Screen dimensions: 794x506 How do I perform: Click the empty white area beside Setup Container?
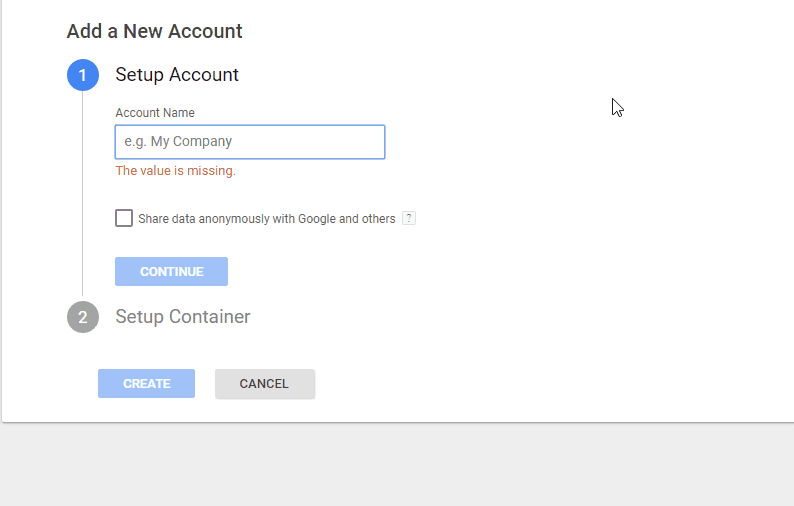(x=506, y=317)
